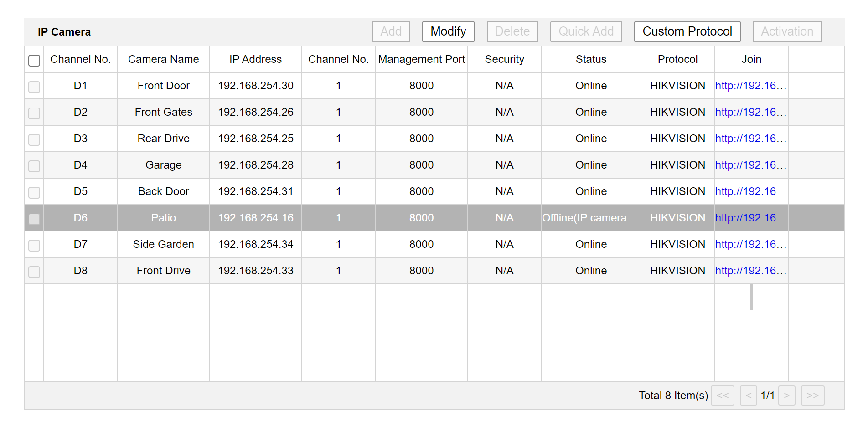Screen dimensions: 868x442
Task: Select the checkbox for Patio D6 row
Action: click(34, 219)
